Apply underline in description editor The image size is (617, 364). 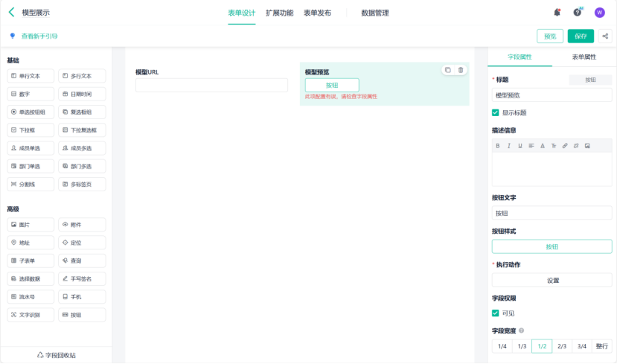coord(520,146)
